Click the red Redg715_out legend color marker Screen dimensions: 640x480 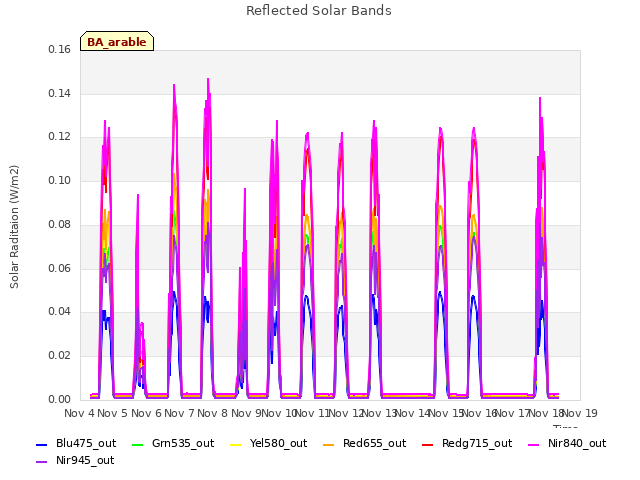click(x=427, y=444)
